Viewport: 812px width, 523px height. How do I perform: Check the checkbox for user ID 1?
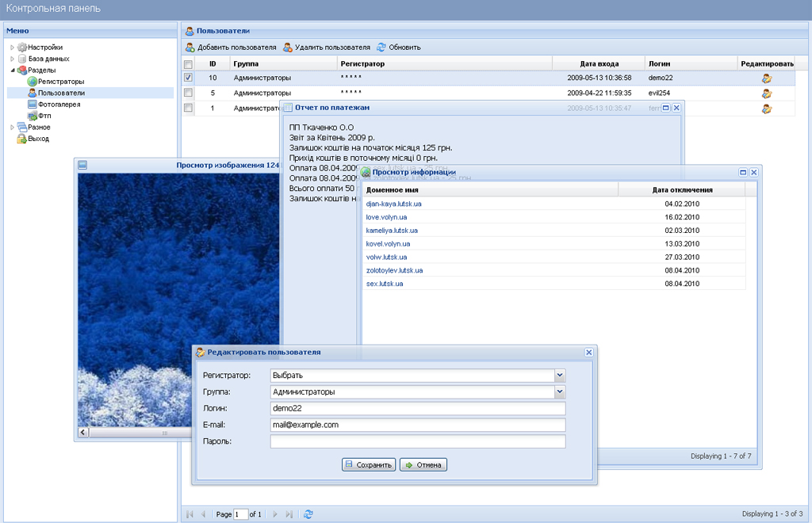click(188, 108)
